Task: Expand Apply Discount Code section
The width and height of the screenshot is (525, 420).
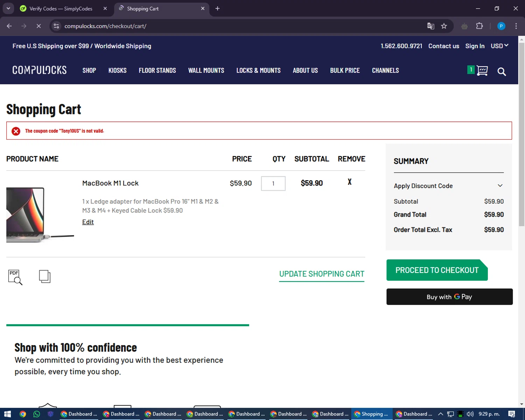Action: pos(449,186)
